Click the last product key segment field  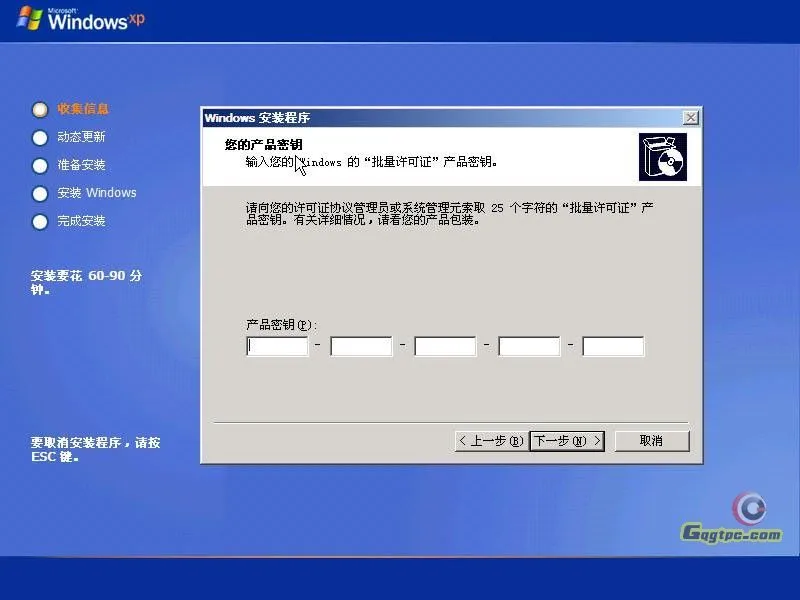pyautogui.click(x=613, y=345)
